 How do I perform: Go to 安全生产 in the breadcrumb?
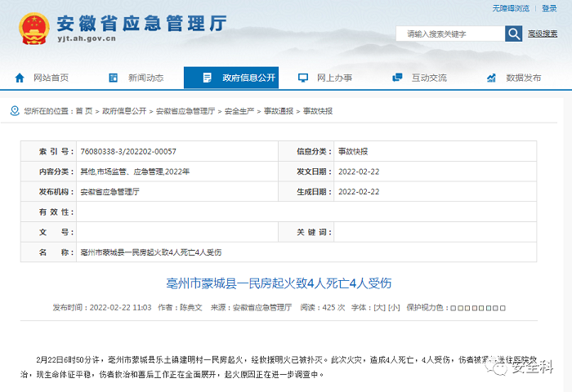pos(239,110)
